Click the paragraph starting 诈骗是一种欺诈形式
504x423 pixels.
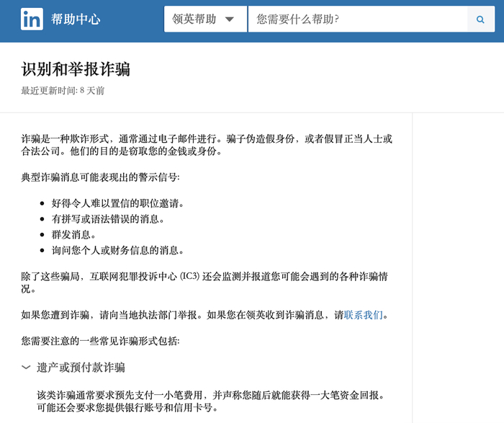tap(207, 145)
